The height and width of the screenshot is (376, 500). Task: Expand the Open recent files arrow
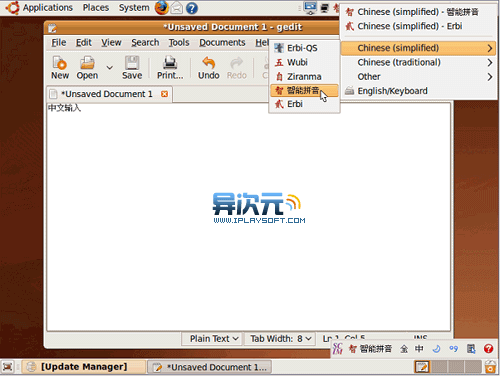click(109, 68)
